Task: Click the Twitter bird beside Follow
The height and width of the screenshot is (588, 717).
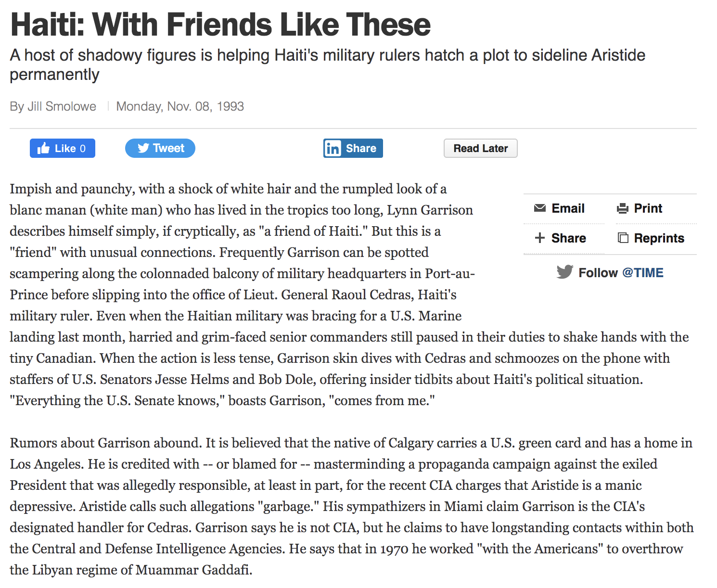Action: 565,272
